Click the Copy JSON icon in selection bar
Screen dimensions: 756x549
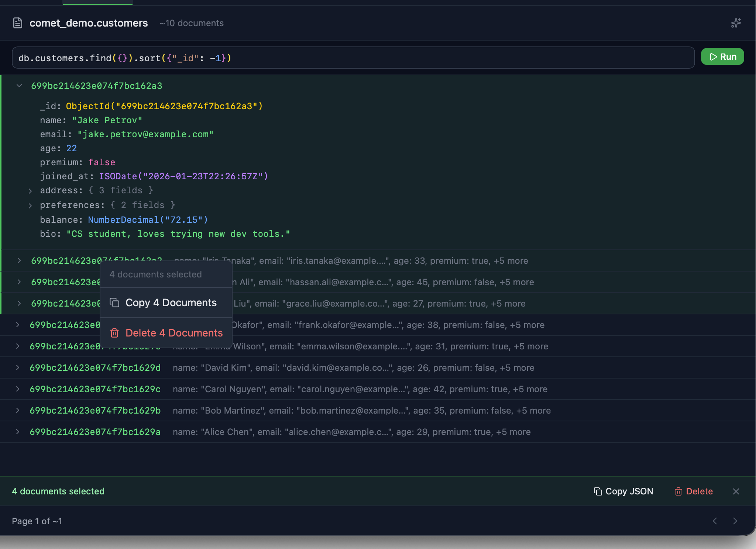pyautogui.click(x=598, y=491)
